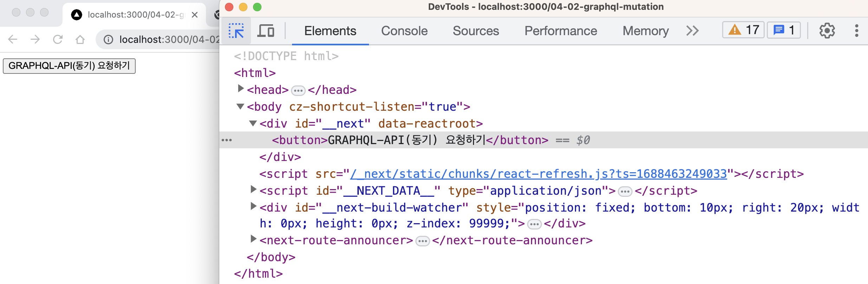Select the closing </body> tag
The height and width of the screenshot is (284, 868).
(x=271, y=257)
